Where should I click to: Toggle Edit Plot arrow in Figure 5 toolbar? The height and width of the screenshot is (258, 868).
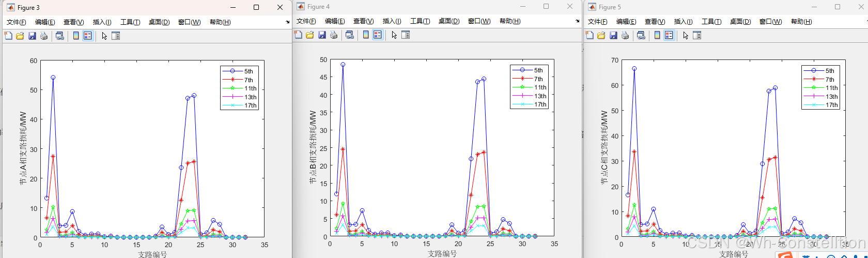pyautogui.click(x=686, y=35)
